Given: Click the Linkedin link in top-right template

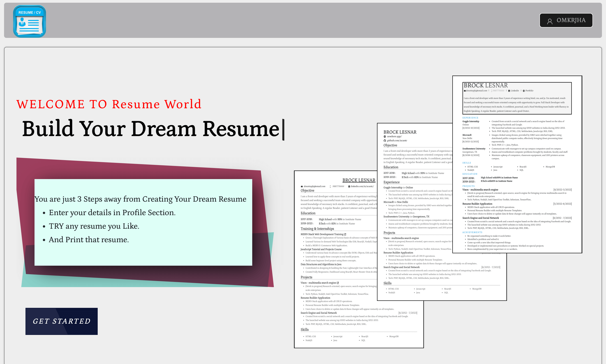Looking at the screenshot, I should [x=514, y=90].
